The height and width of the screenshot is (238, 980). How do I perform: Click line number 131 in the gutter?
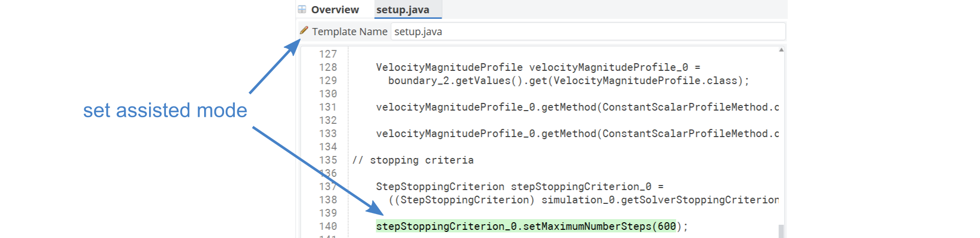(328, 107)
